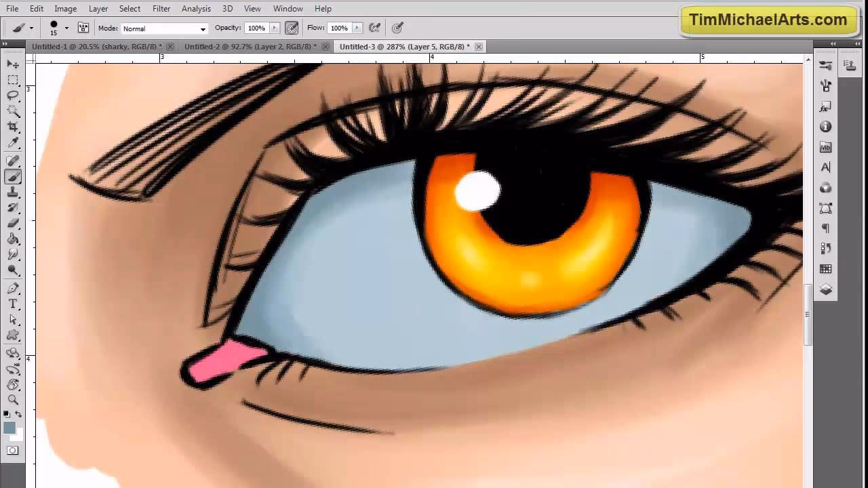Close the Untitled-1 document tab
The width and height of the screenshot is (868, 488).
(170, 47)
